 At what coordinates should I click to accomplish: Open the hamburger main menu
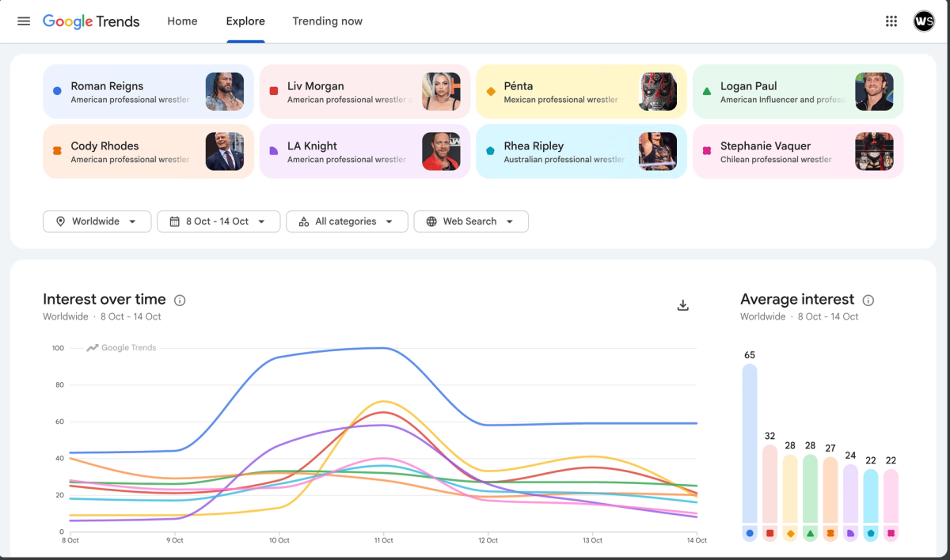24,21
